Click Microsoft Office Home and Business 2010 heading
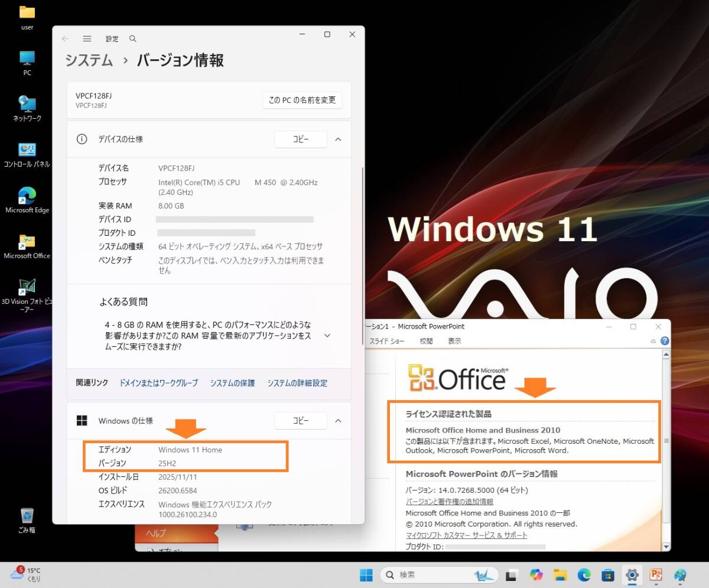 [483, 430]
